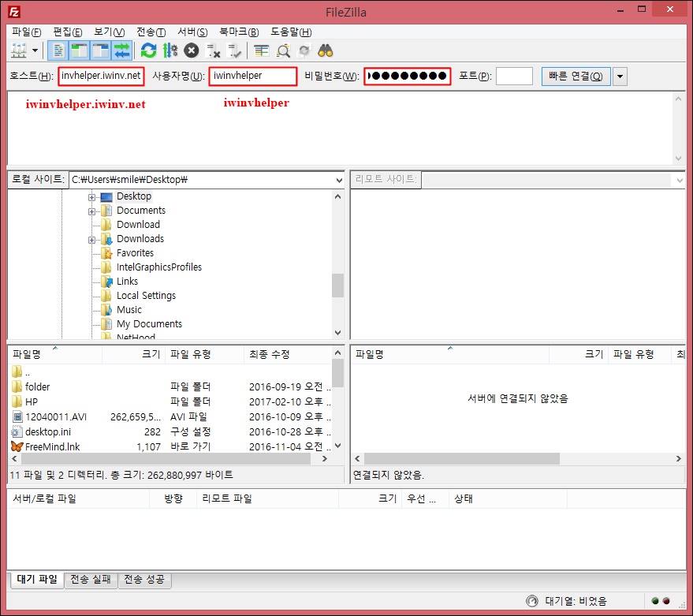This screenshot has height=616, width=693.
Task: Toggle synchronized browsing
Action: pos(304,50)
